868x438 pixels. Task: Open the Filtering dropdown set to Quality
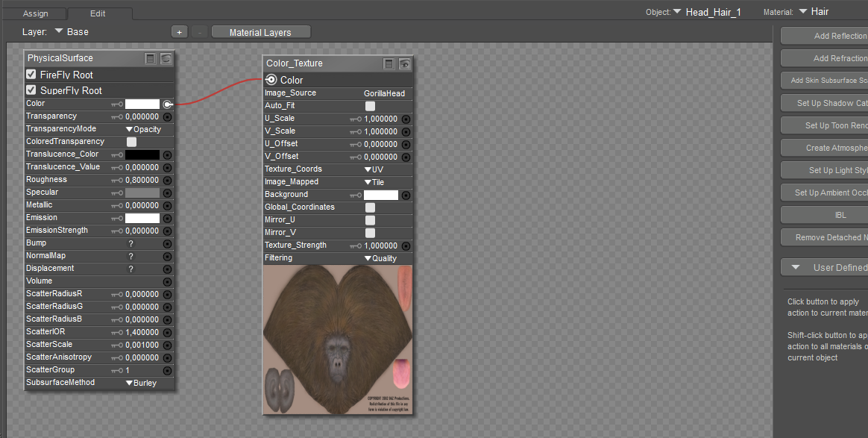coord(380,259)
